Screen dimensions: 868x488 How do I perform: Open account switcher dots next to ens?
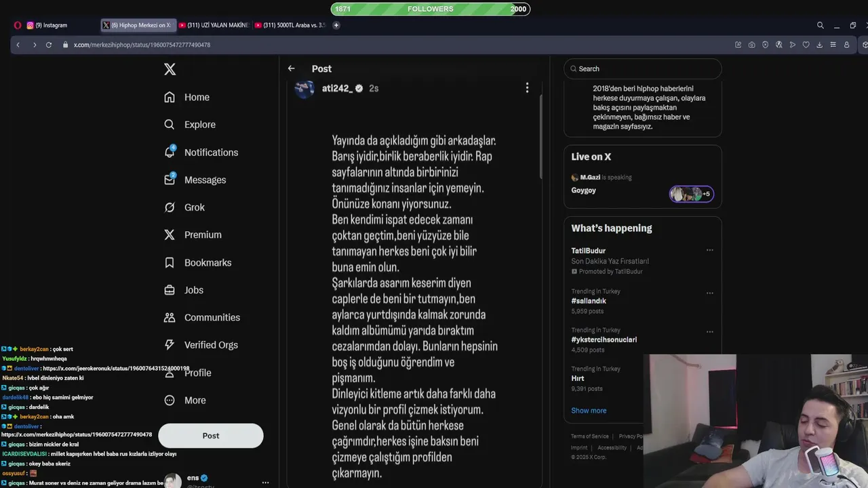(x=265, y=482)
